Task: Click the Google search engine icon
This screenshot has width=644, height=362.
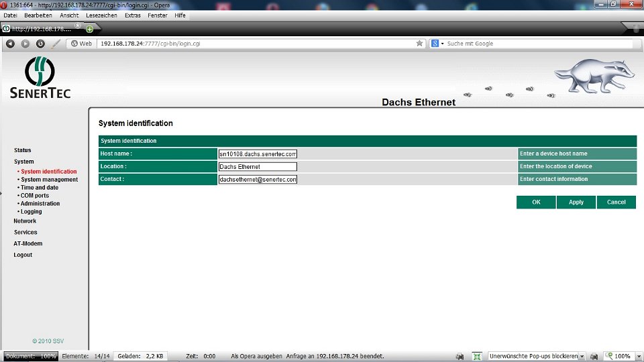Action: (x=435, y=44)
